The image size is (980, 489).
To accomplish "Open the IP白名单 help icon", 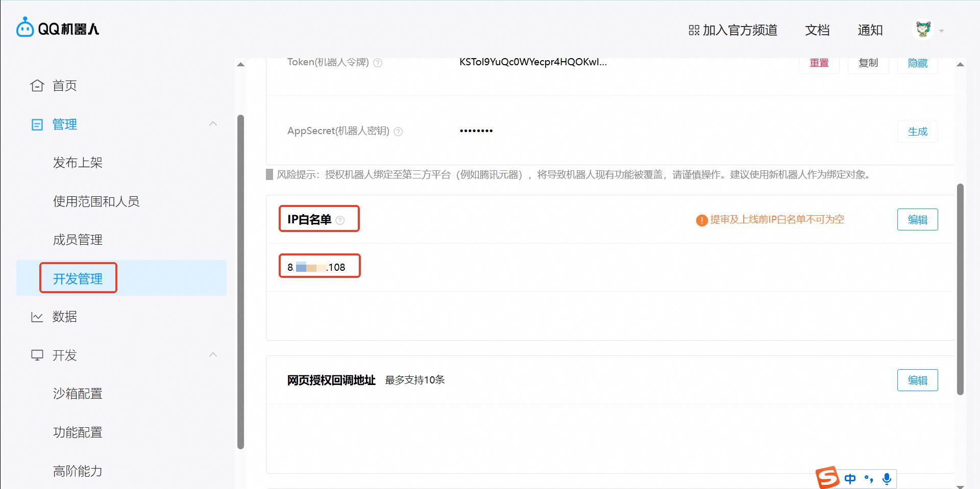I will coord(340,220).
